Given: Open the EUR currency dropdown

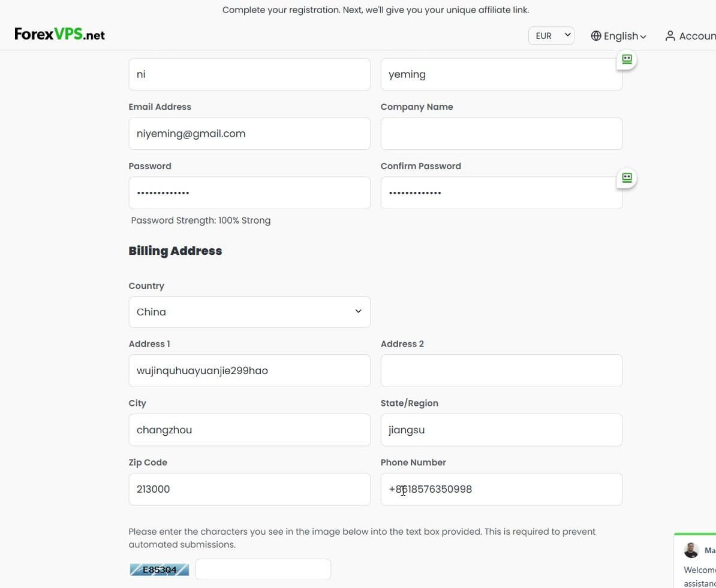Looking at the screenshot, I should [551, 35].
